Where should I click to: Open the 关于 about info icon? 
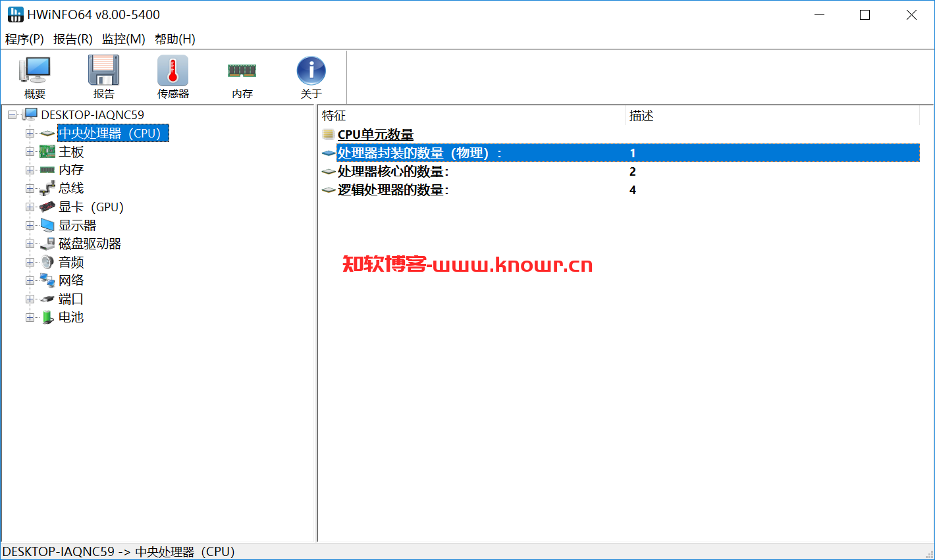tap(311, 71)
